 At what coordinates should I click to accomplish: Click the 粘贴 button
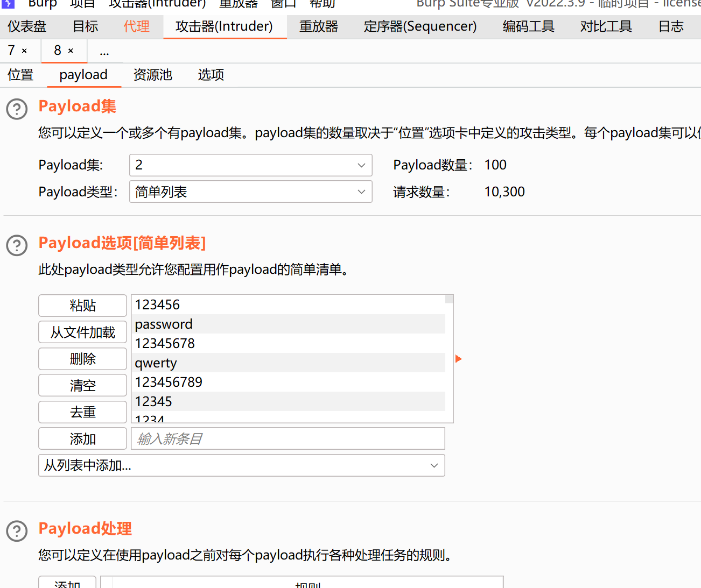coord(82,306)
